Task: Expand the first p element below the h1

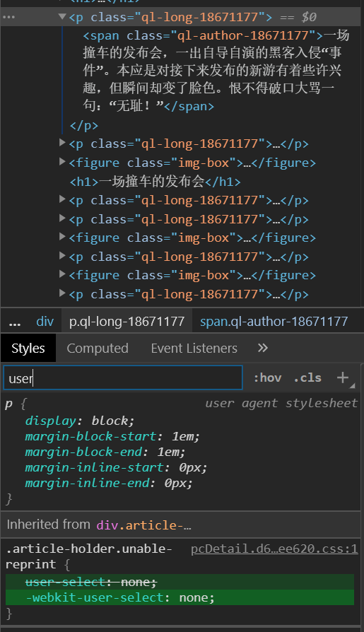Action: (62, 199)
